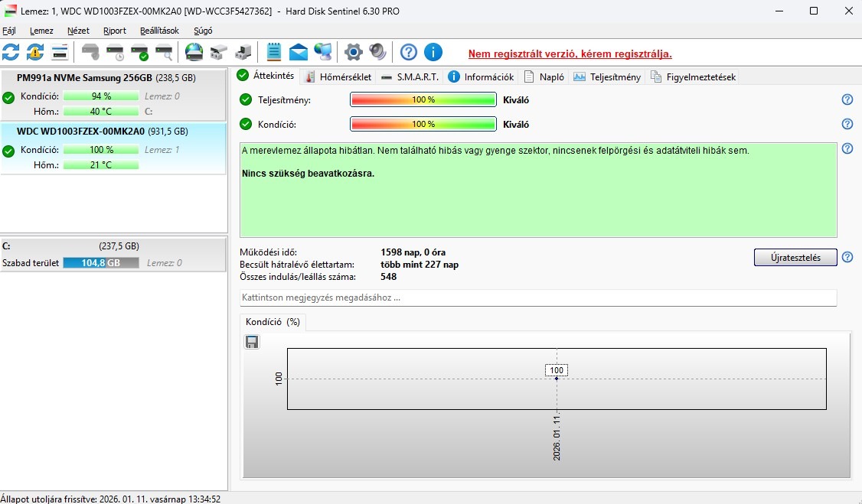Switch to the Napló tab

pos(544,77)
